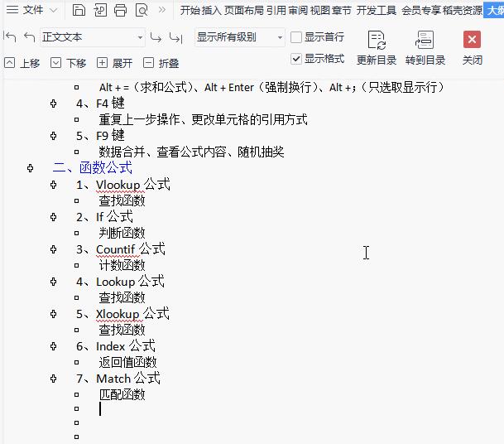Toggle plus expander beside 1、Vlookup 公式
Viewport: 504px width, 444px height.
click(x=53, y=185)
